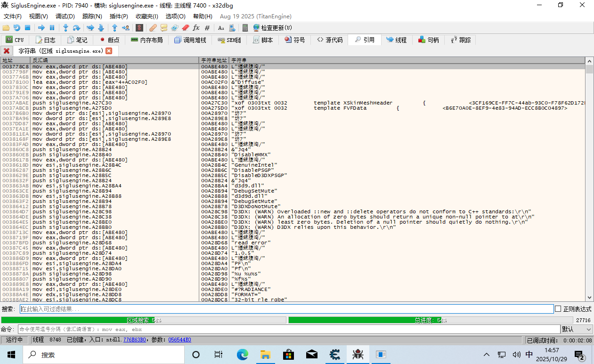This screenshot has width=594, height=364.
Task: Click the open file folder icon
Action: [6, 28]
